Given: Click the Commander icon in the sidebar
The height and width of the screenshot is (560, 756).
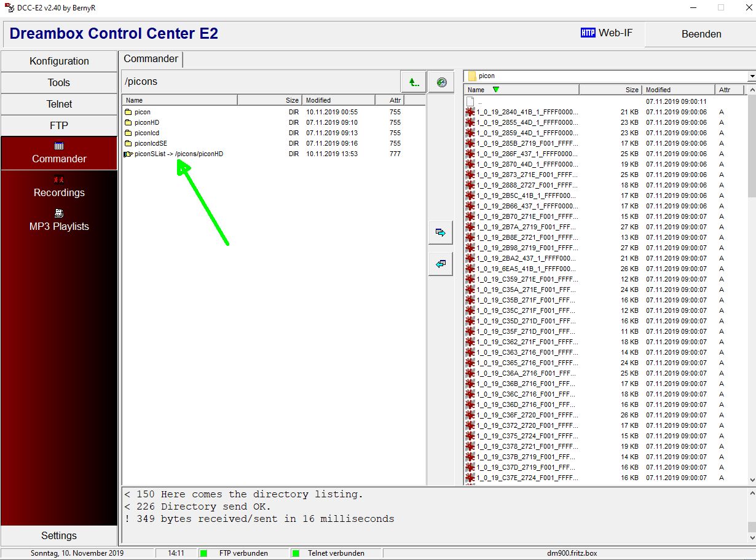Looking at the screenshot, I should pos(59,146).
